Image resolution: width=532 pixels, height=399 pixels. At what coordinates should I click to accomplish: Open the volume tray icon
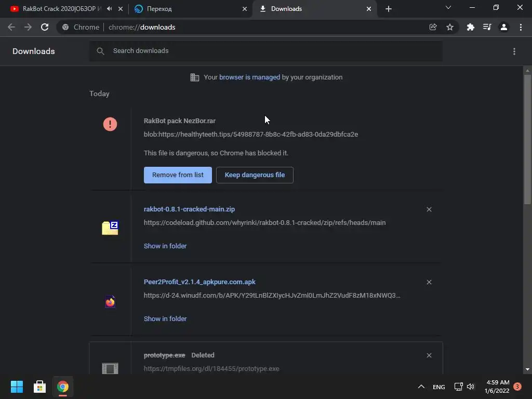[471, 387]
